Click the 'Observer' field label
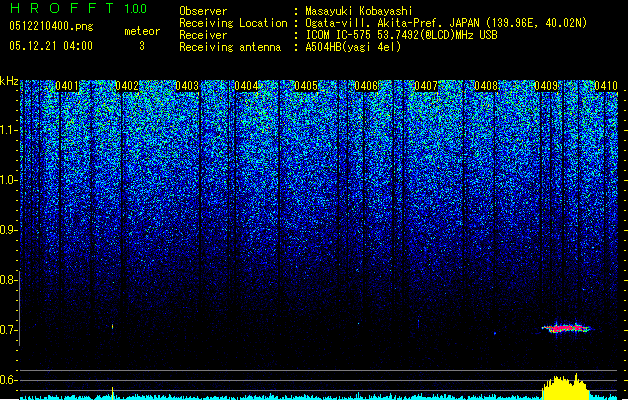Screen dimensions: 629x400 [x=203, y=11]
